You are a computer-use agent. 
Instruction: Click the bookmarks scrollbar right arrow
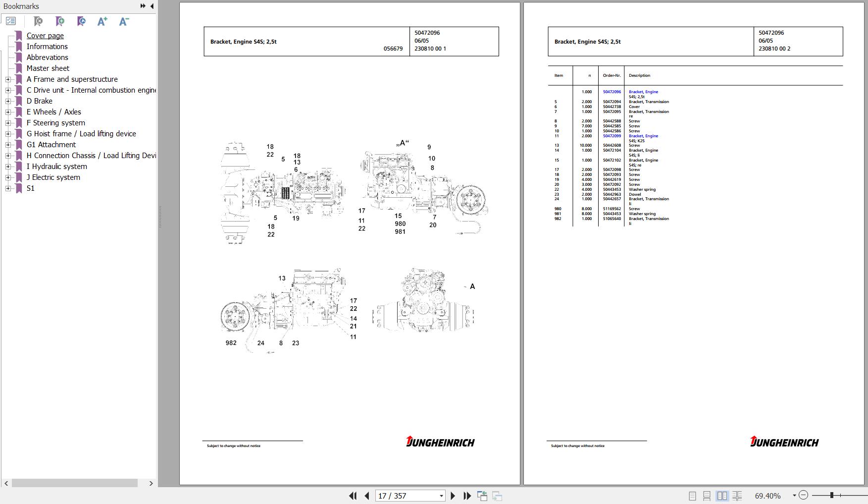click(x=151, y=483)
